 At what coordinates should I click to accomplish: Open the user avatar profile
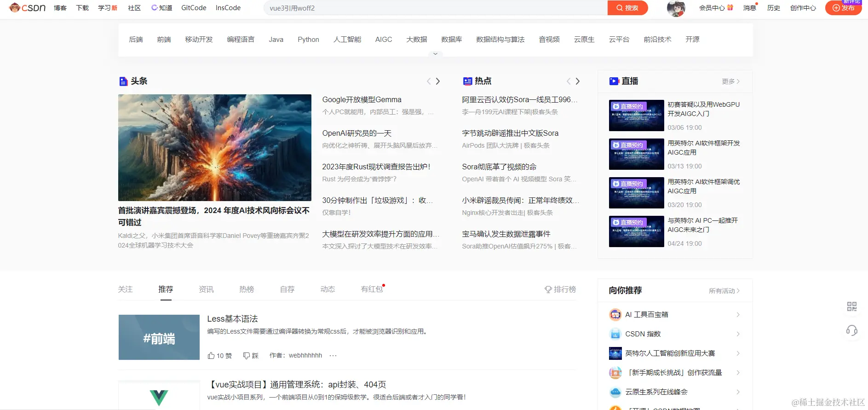(676, 8)
